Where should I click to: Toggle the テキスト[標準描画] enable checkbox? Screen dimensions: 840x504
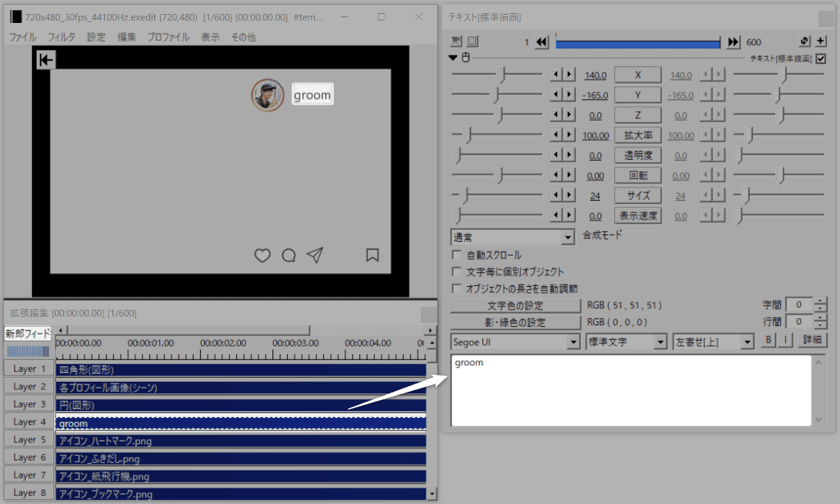click(x=820, y=58)
